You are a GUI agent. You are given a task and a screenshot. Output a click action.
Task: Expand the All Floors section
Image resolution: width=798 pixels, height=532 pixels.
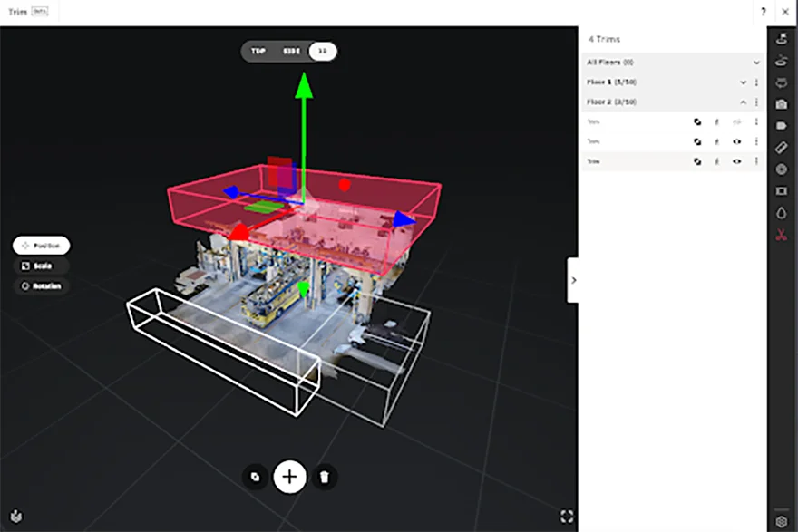coord(756,63)
